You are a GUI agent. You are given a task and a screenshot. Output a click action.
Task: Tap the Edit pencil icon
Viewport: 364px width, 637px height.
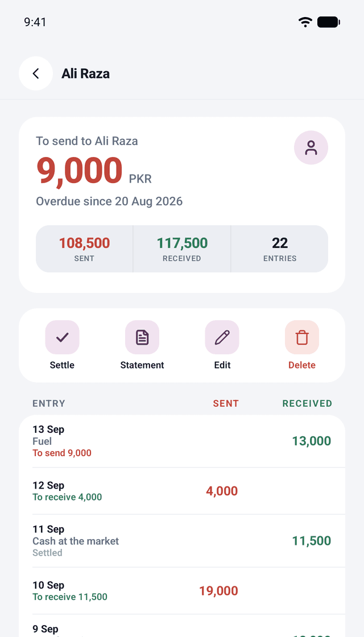[222, 337]
